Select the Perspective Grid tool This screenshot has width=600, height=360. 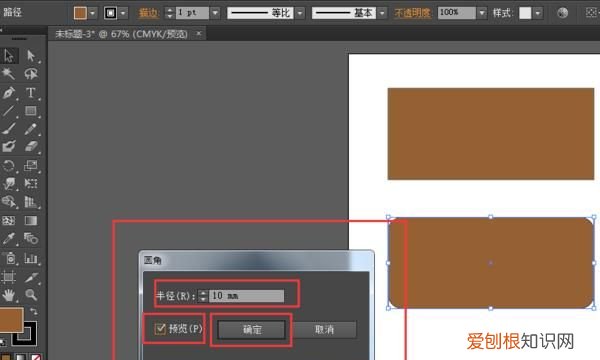click(x=31, y=202)
